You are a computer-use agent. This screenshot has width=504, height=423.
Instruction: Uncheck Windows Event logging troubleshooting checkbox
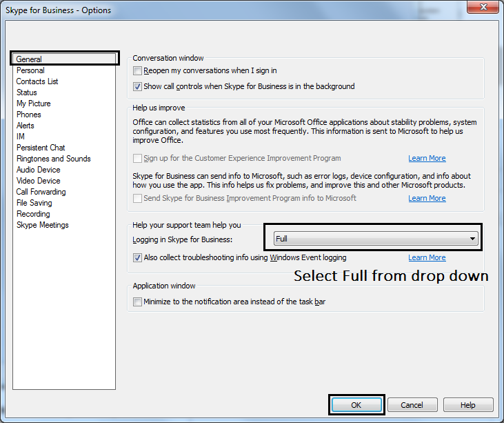click(138, 257)
